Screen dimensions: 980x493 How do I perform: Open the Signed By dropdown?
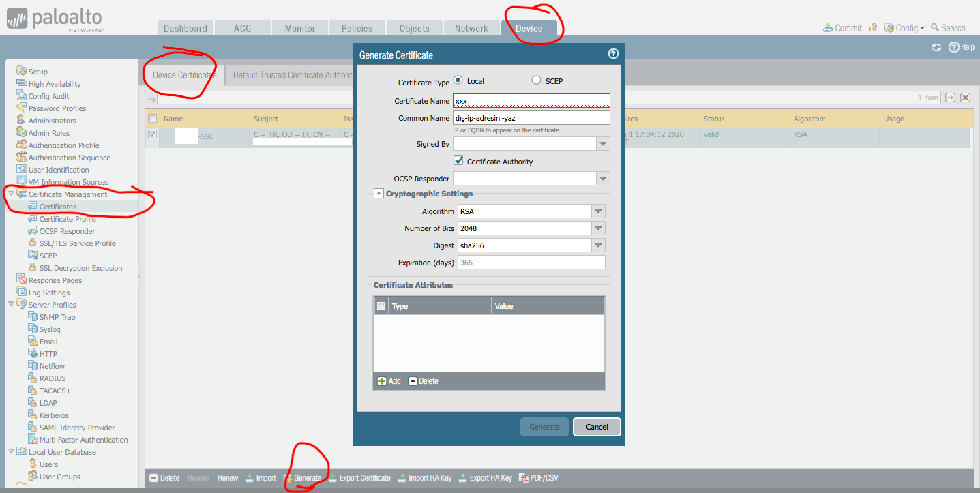tap(602, 144)
